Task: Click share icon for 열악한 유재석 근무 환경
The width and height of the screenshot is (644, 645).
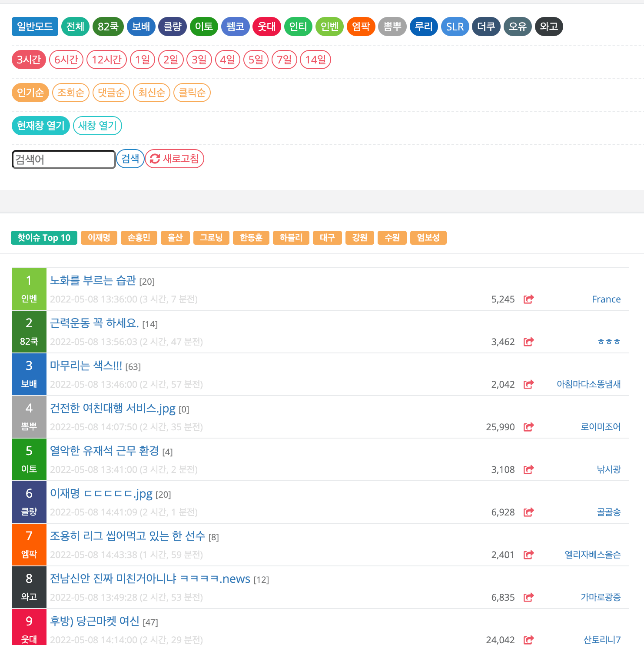Action: (x=528, y=469)
